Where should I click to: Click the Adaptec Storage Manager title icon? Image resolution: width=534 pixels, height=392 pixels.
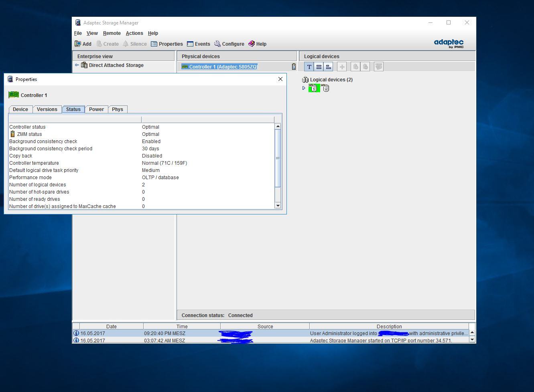78,23
